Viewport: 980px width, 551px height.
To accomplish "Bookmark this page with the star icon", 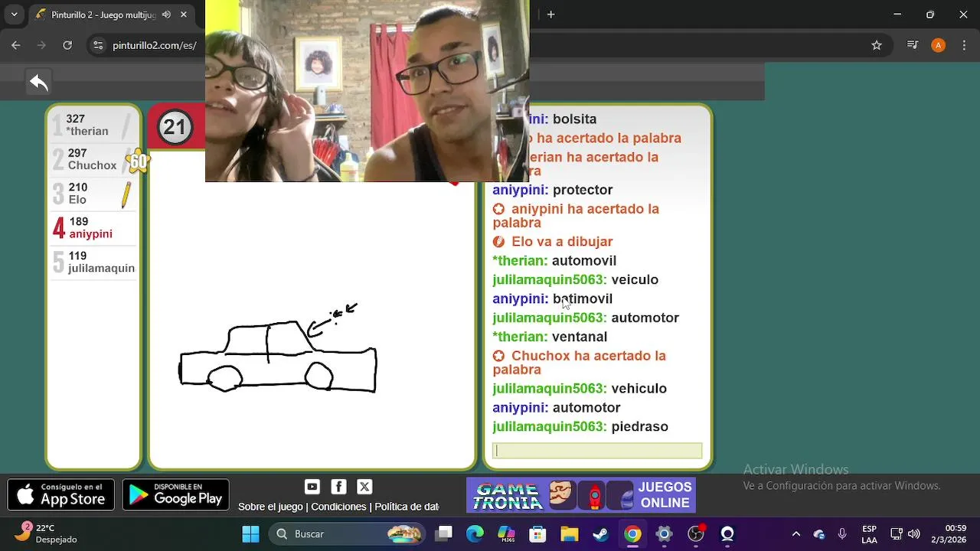I will (878, 46).
